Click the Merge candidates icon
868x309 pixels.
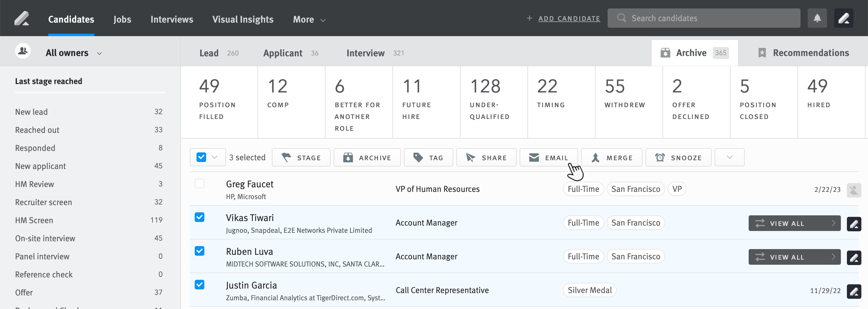coord(596,157)
